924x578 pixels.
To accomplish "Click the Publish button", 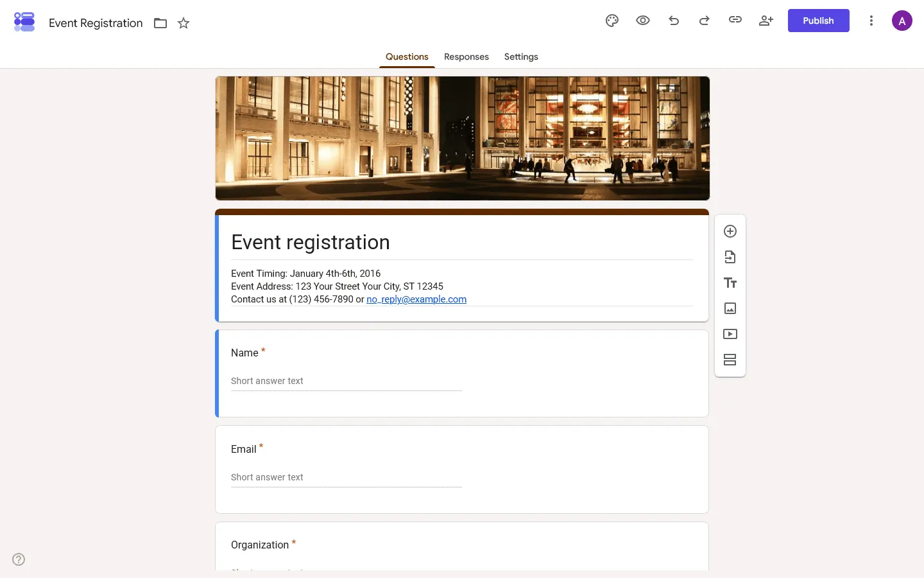I will (x=818, y=21).
